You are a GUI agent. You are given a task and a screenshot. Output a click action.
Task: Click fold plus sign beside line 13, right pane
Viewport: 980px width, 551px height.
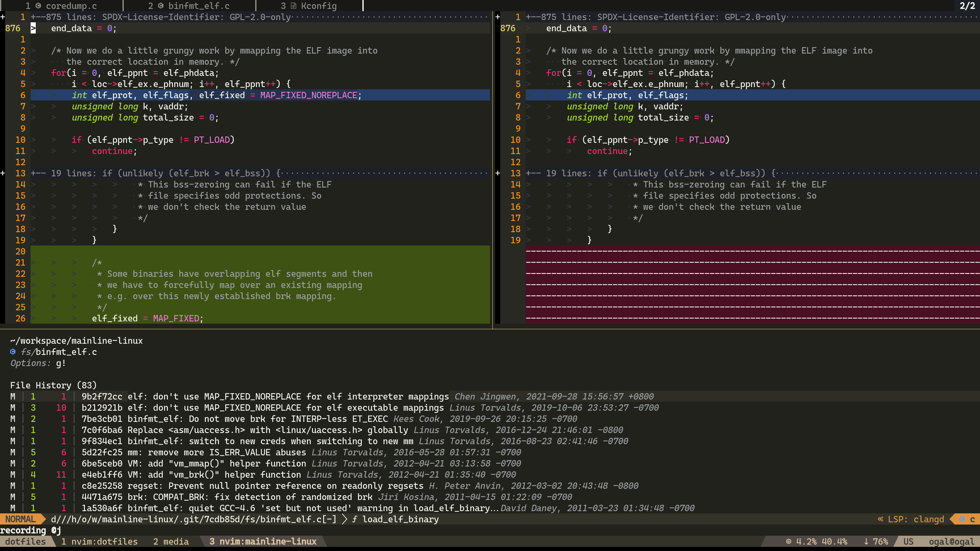(498, 173)
